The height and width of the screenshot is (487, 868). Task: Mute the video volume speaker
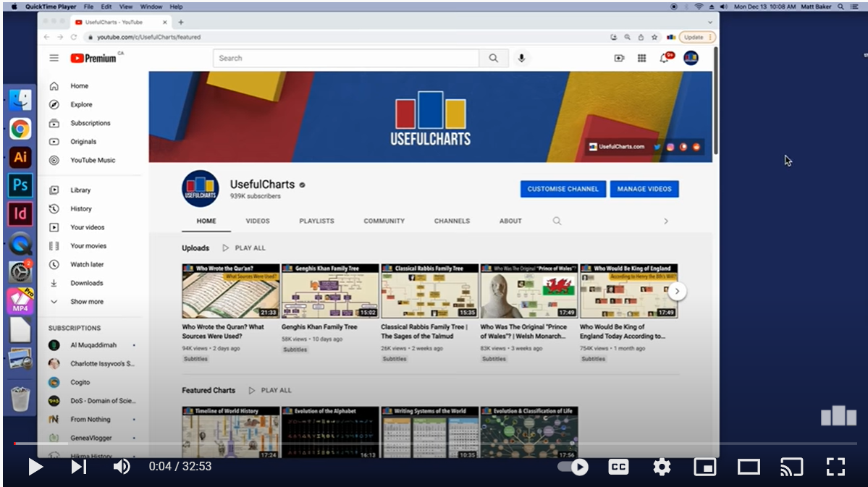(122, 467)
